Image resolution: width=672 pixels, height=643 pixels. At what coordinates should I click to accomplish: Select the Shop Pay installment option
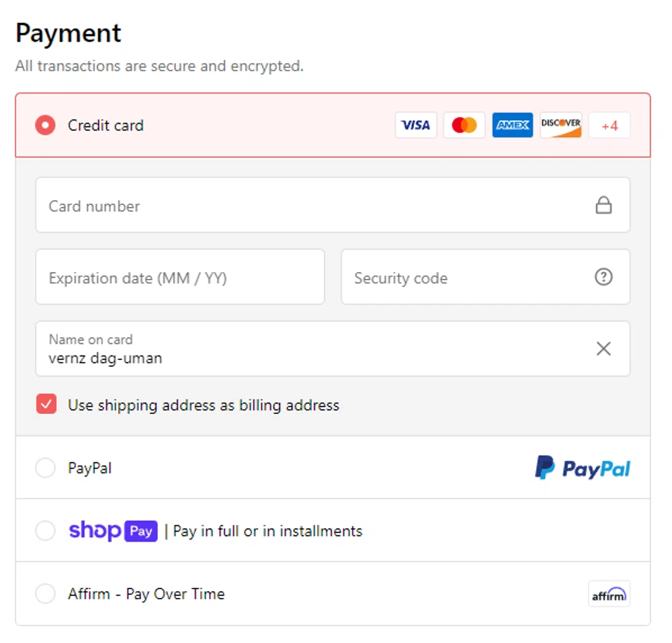tap(45, 530)
